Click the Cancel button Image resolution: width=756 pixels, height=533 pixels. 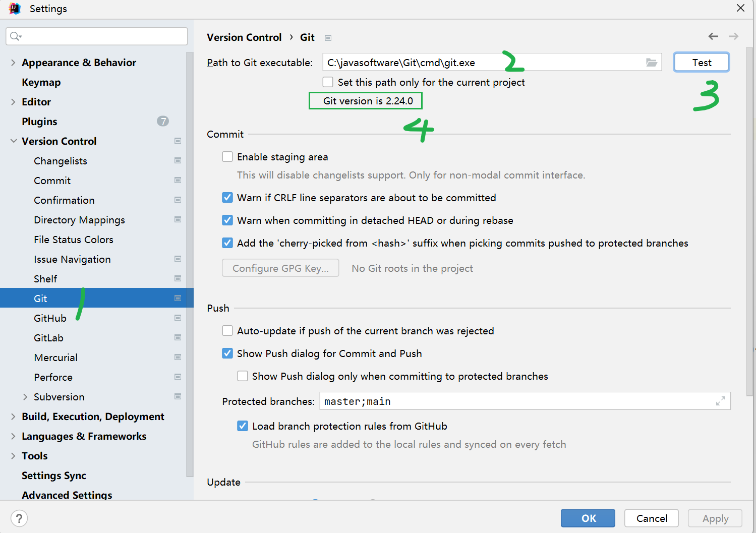tap(652, 518)
